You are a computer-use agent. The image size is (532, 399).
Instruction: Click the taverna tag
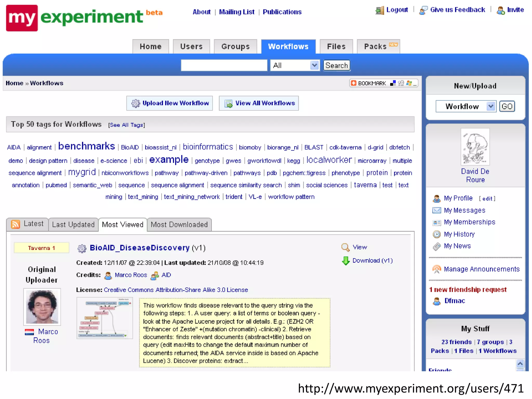(x=365, y=185)
